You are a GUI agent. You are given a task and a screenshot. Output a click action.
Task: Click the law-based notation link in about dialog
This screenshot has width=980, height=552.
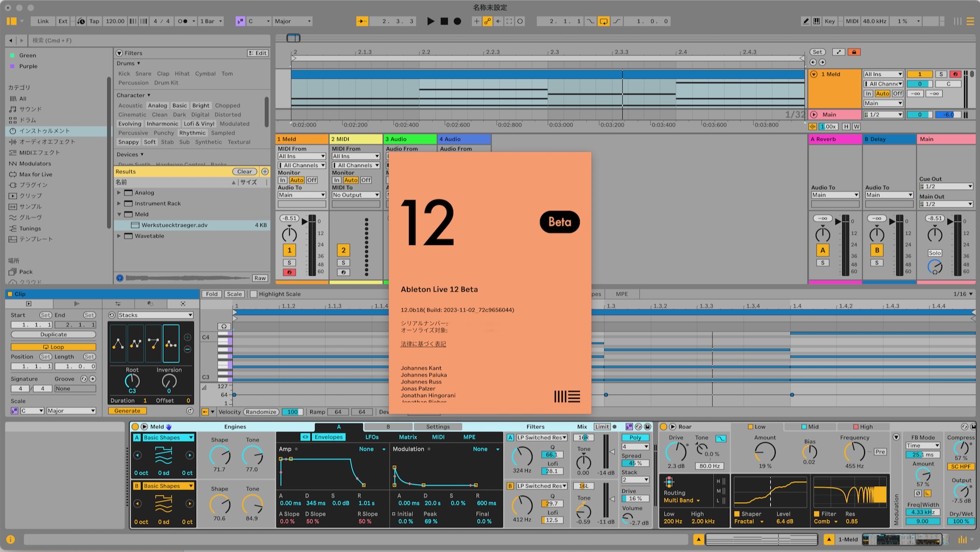423,344
